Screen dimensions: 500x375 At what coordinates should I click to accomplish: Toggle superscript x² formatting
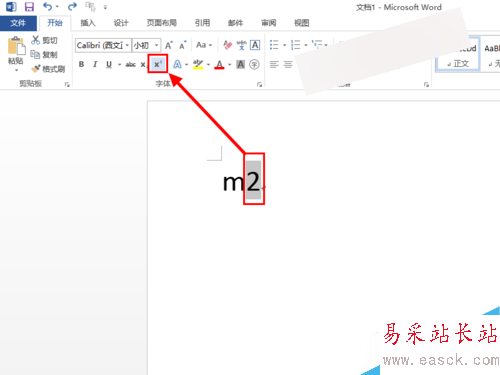(x=158, y=64)
